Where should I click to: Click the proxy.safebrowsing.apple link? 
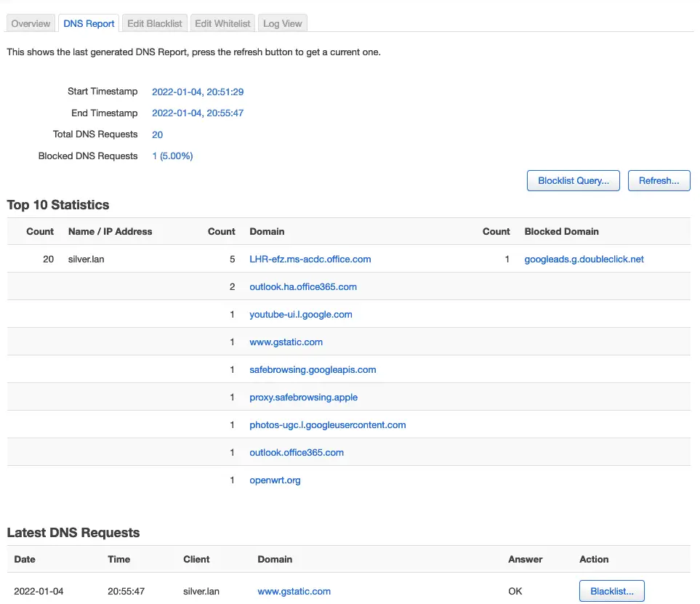(303, 398)
